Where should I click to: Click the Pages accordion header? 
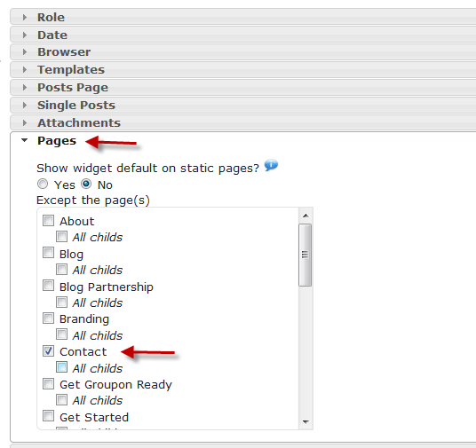[x=242, y=140]
